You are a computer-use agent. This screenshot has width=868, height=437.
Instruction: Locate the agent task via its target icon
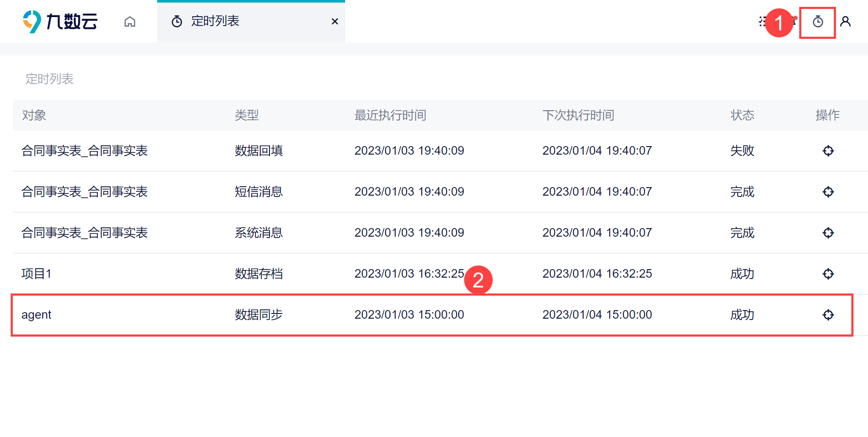(x=828, y=315)
